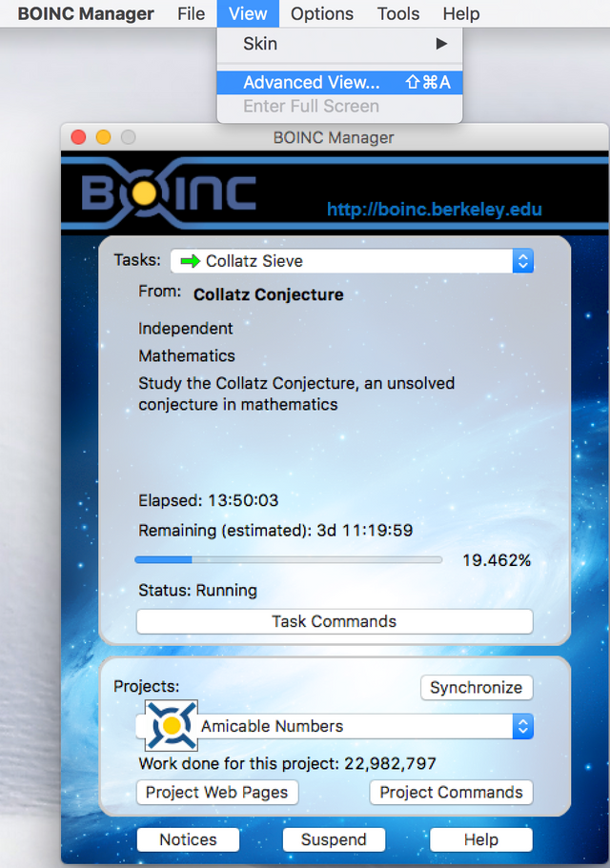Open the File menu
The height and width of the screenshot is (868, 610).
pyautogui.click(x=191, y=13)
